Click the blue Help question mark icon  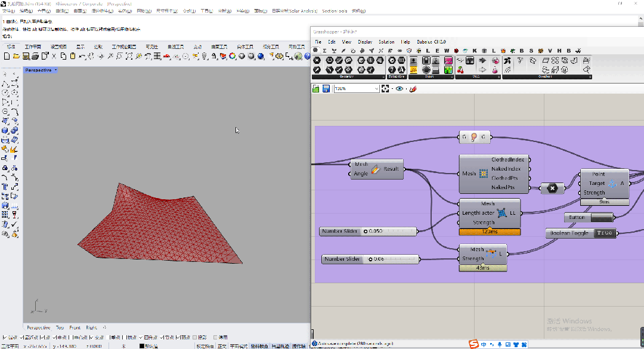[307, 56]
